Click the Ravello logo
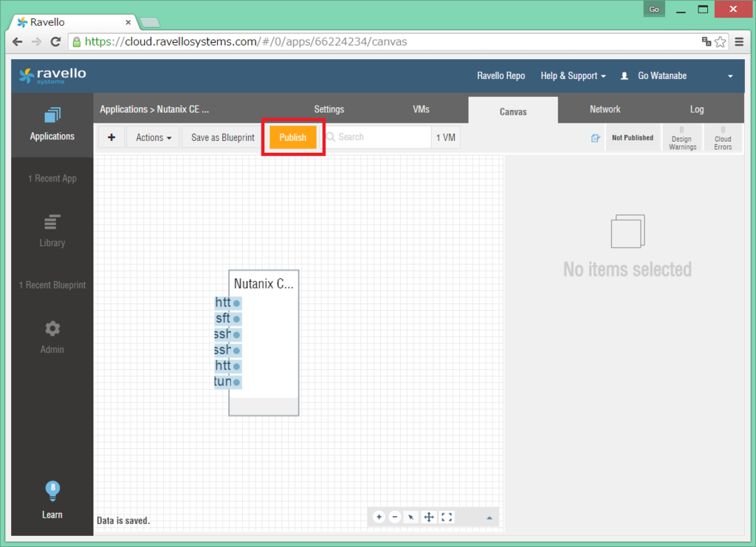756x547 pixels. tap(52, 75)
